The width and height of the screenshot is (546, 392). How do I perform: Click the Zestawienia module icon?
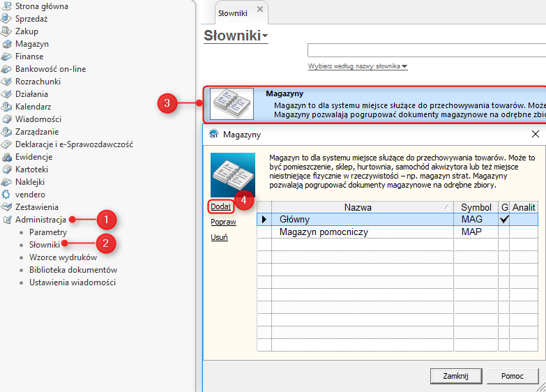tap(6, 207)
